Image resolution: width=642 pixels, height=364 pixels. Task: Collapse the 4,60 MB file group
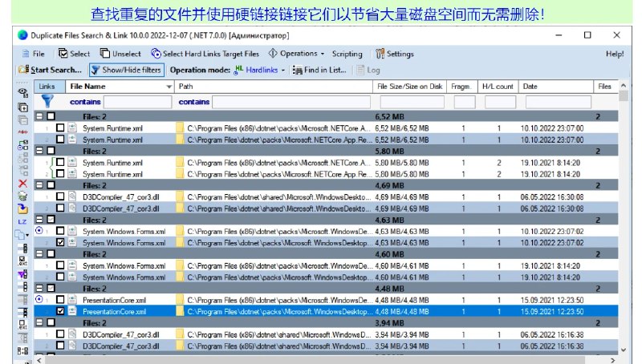pyautogui.click(x=39, y=253)
